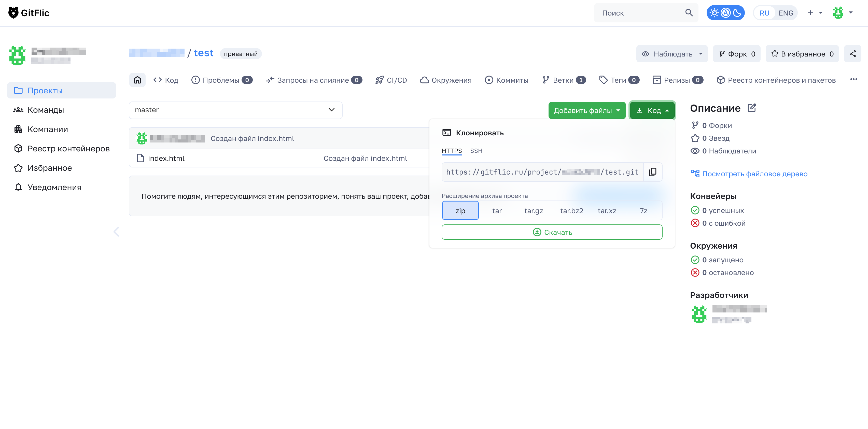Click the search magnifier icon
This screenshot has width=868, height=429.
[x=689, y=13]
